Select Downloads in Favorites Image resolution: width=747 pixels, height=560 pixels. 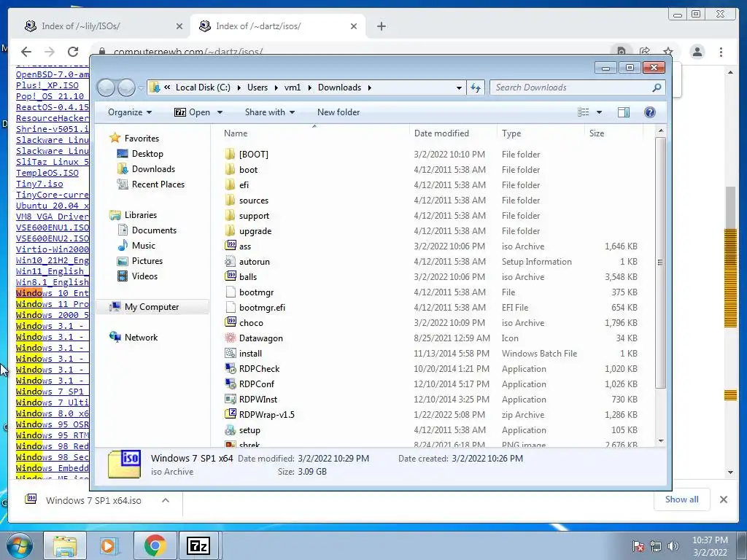coord(153,168)
